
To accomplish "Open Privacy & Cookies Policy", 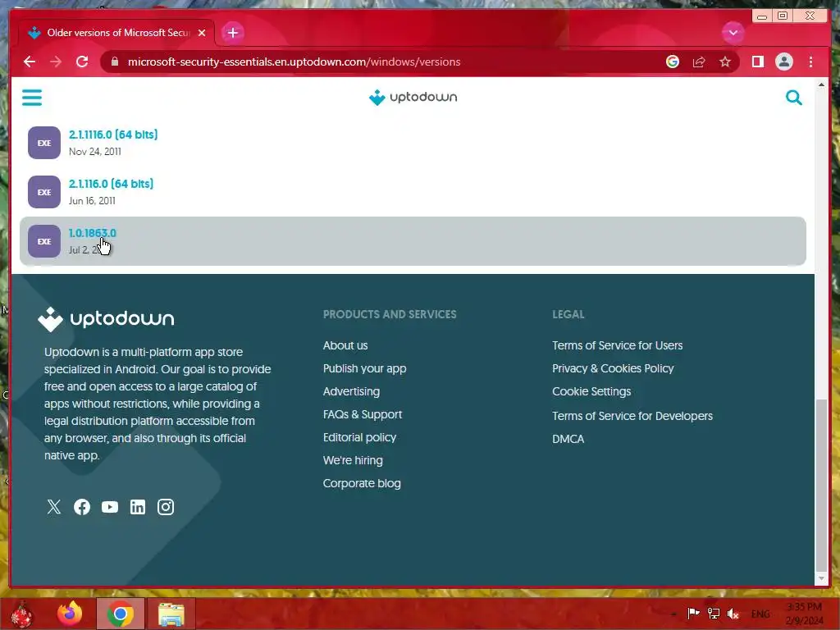I will [613, 368].
